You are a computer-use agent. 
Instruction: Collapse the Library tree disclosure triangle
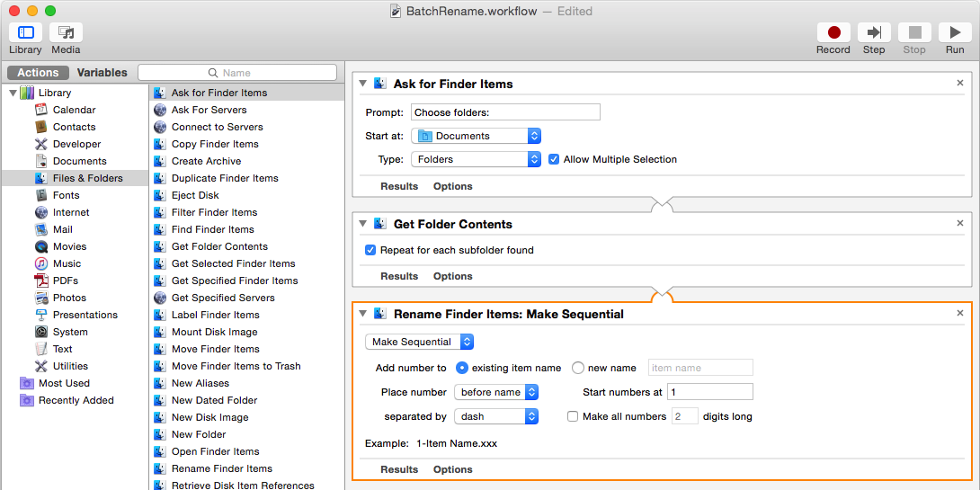tap(13, 93)
